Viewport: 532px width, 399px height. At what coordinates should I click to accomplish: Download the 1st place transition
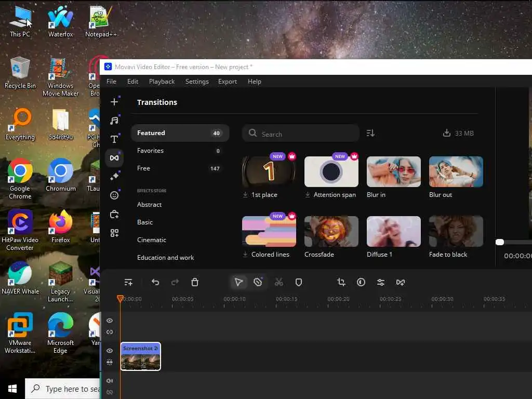pyautogui.click(x=245, y=195)
